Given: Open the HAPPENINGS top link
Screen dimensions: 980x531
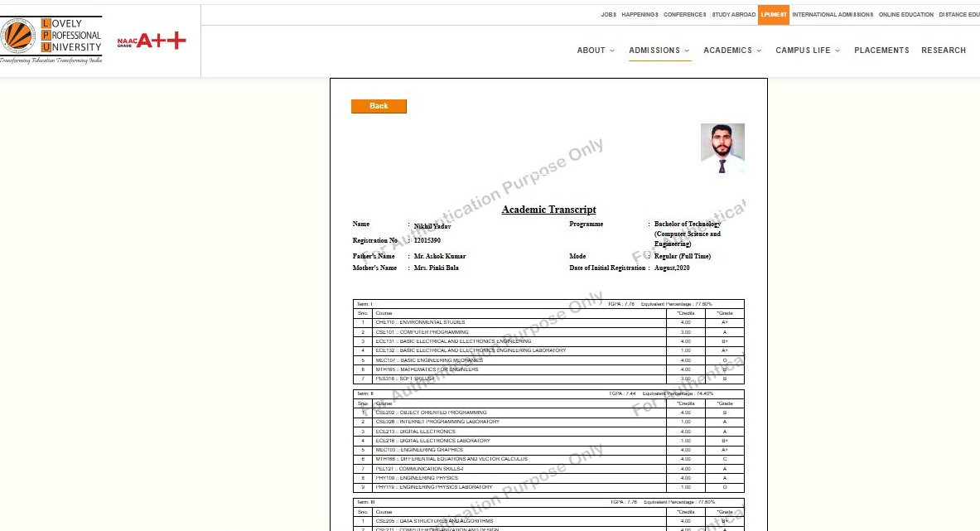Looking at the screenshot, I should tap(640, 14).
